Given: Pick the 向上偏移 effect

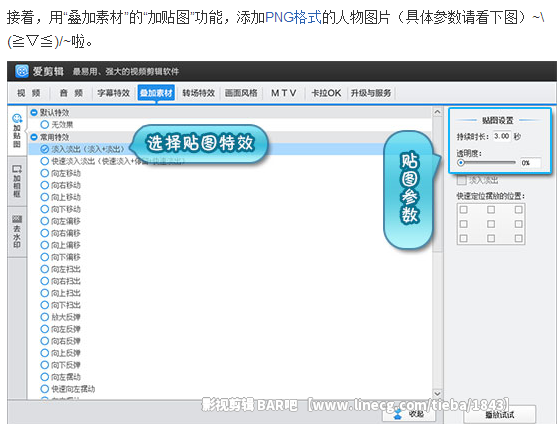Looking at the screenshot, I should click(44, 245).
